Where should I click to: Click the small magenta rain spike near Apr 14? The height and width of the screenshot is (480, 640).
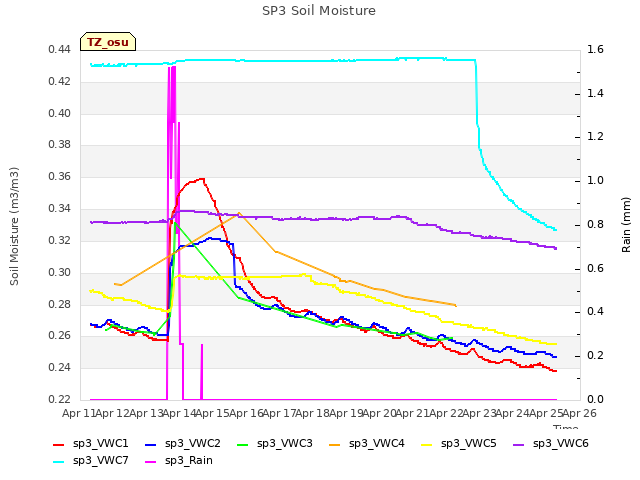(x=202, y=372)
